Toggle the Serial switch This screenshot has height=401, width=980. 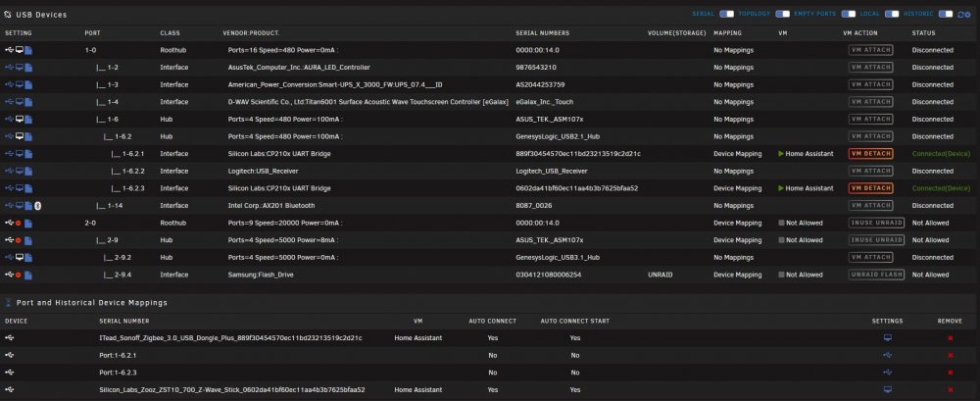[x=726, y=14]
